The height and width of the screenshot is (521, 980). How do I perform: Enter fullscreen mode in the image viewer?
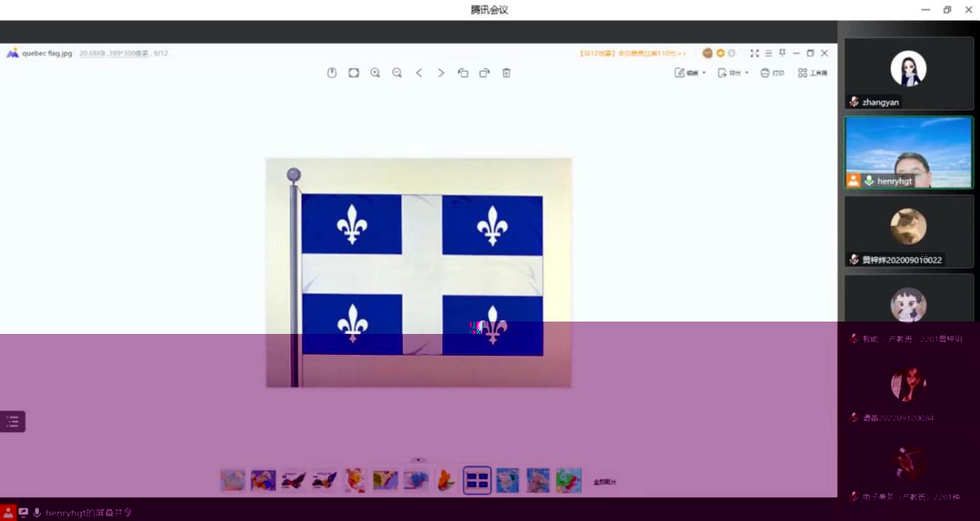tap(754, 53)
